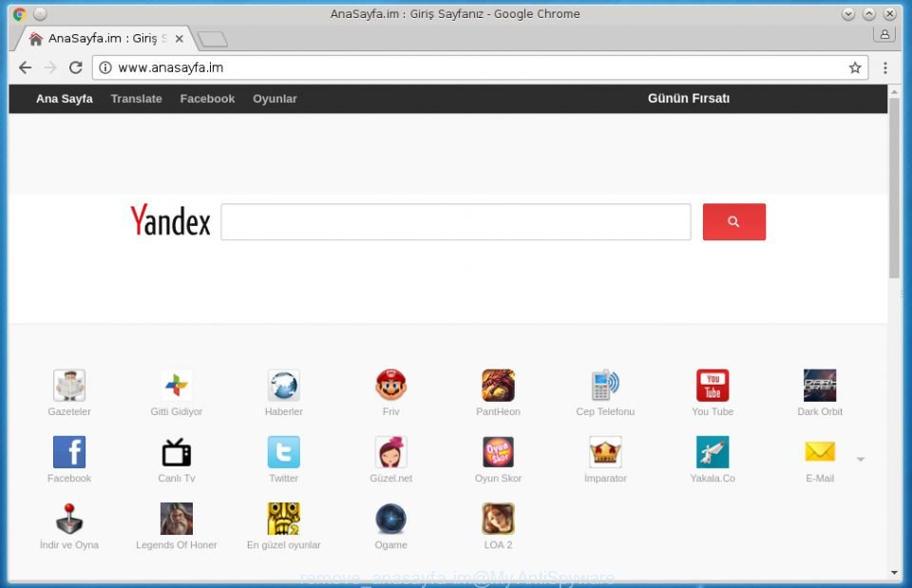Image resolution: width=912 pixels, height=588 pixels.
Task: Reload the current page
Action: tap(76, 67)
